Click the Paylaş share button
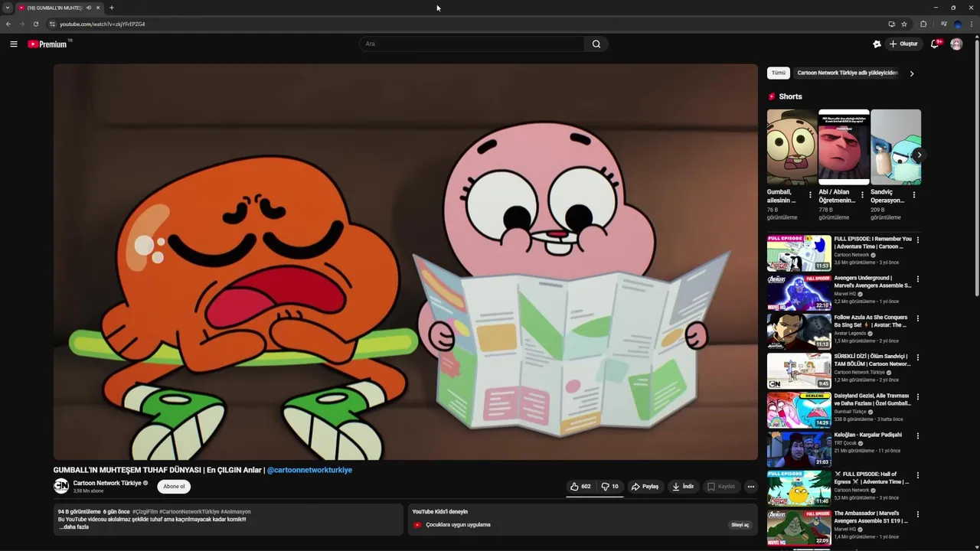 645,487
